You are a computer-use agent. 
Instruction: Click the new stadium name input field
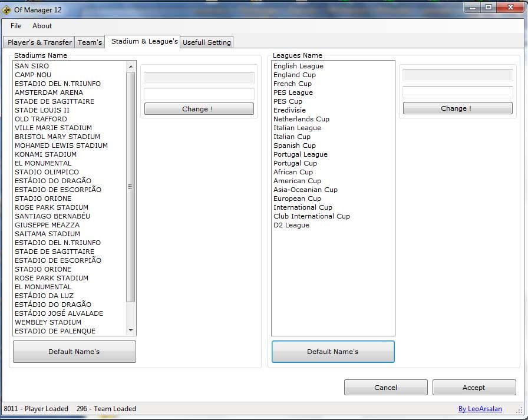199,94
